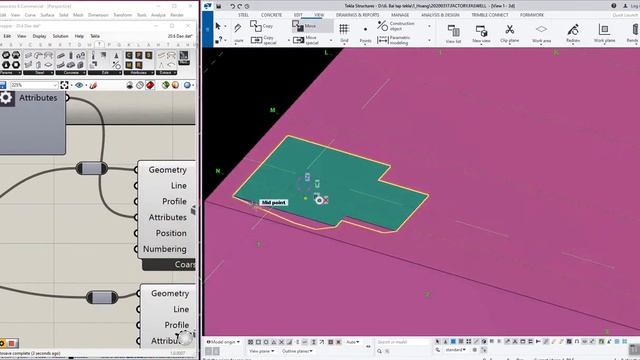Click Tekla help question mark icon
This screenshot has width=640, height=360.
point(613,6)
